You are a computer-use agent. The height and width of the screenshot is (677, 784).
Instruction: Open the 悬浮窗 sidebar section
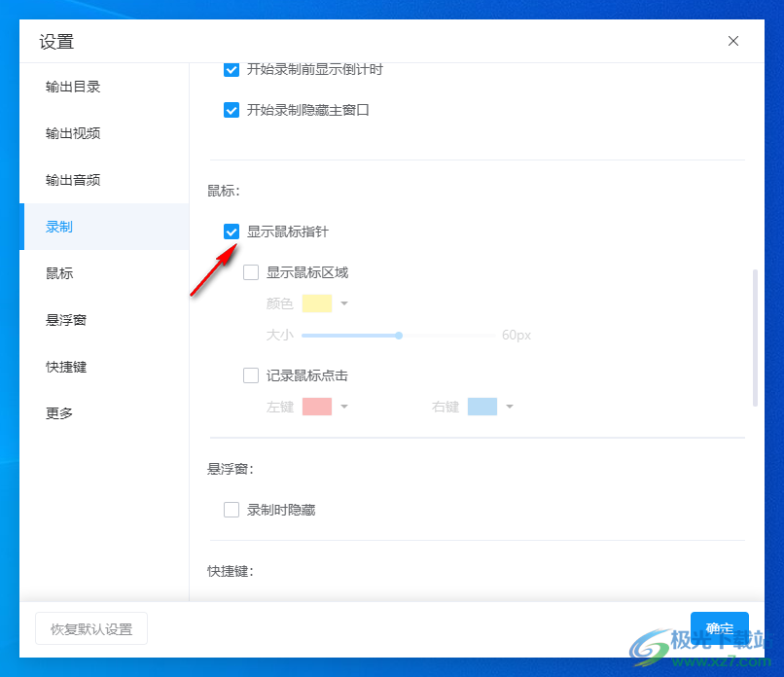point(66,320)
